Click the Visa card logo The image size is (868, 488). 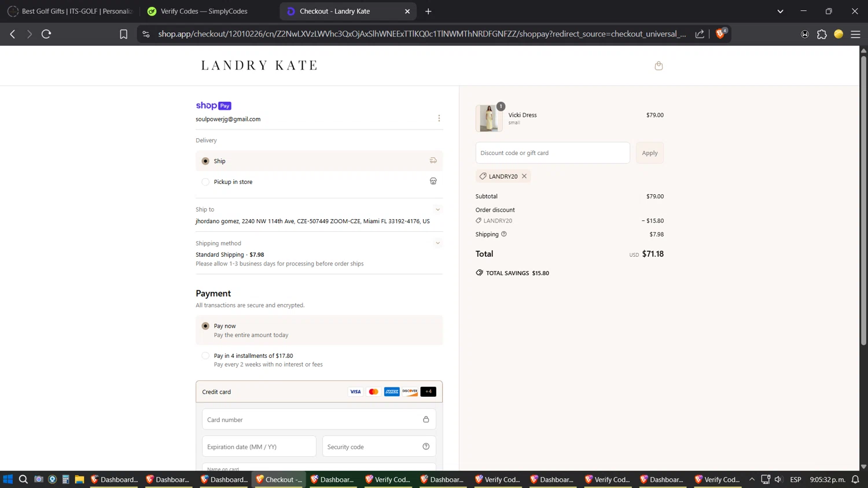click(x=355, y=391)
